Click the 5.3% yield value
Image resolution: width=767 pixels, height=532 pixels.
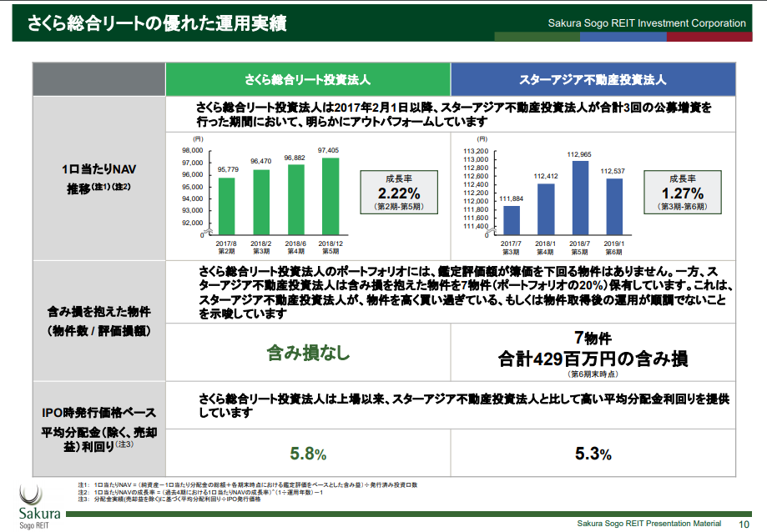[593, 454]
